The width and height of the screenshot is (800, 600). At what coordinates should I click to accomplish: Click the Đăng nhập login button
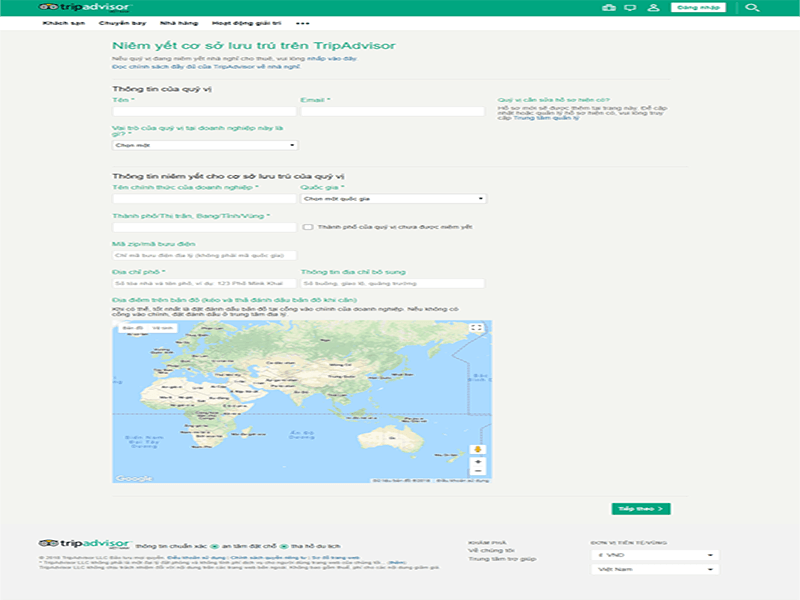point(701,7)
